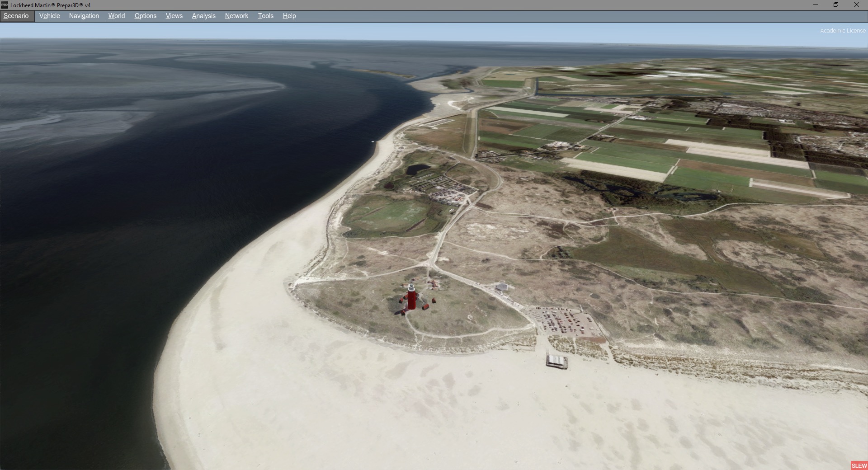
Task: Open the Views menu
Action: pyautogui.click(x=174, y=16)
